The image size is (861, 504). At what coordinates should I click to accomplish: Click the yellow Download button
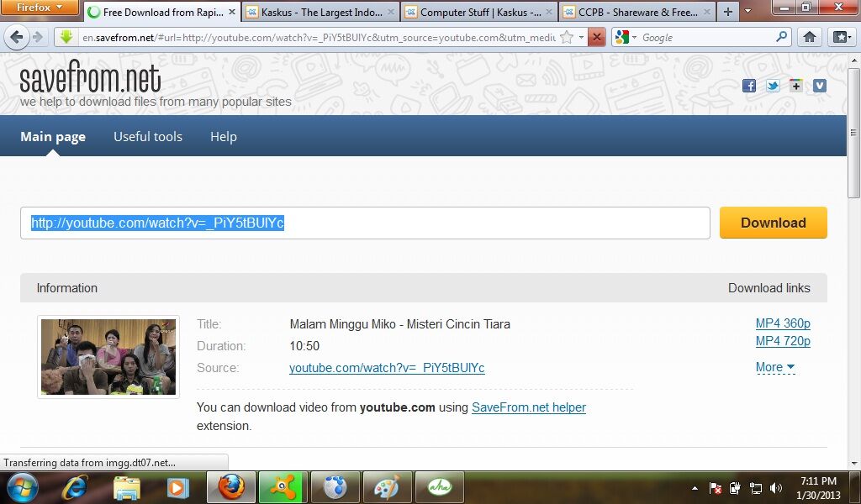coord(774,223)
